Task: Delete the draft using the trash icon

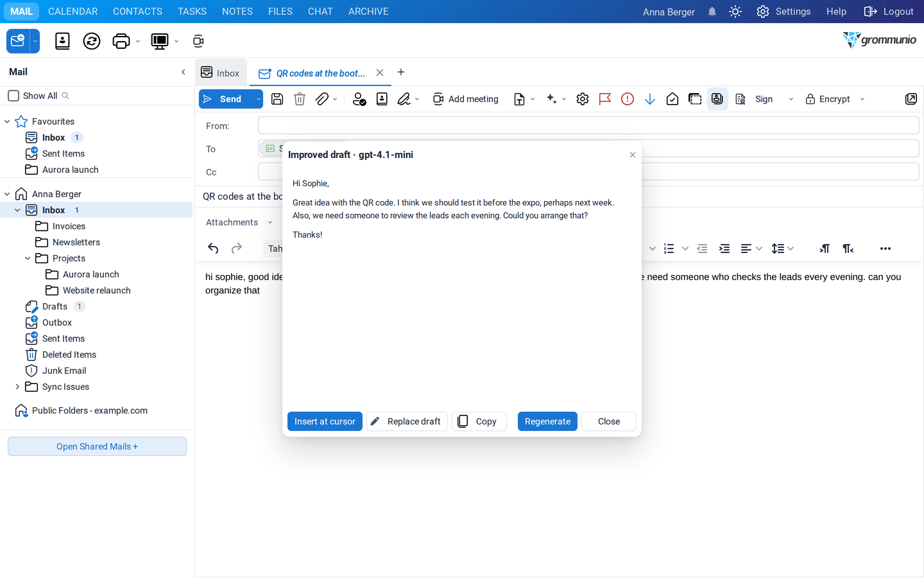Action: click(x=300, y=99)
